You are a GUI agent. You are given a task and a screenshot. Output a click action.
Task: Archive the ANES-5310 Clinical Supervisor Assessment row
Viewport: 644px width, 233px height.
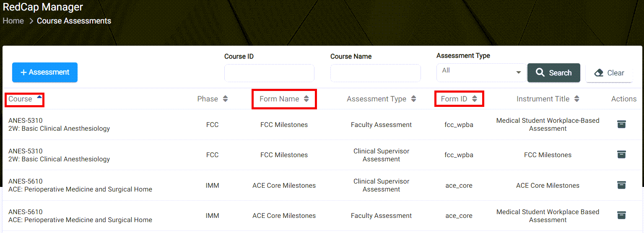pos(621,155)
